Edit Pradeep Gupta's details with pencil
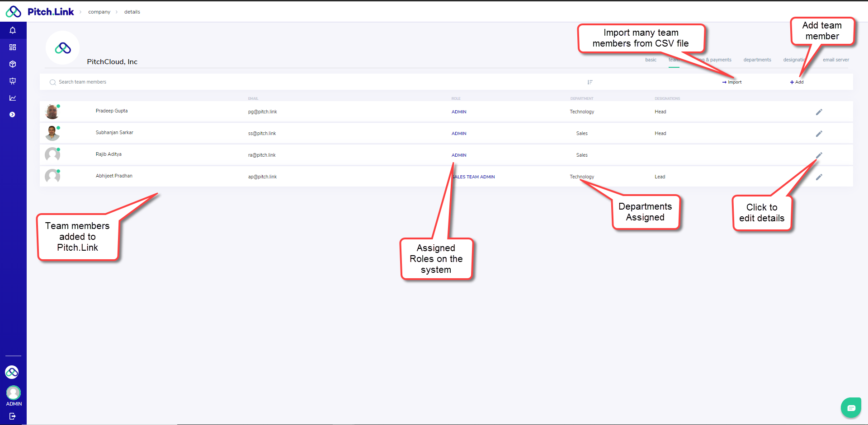 pyautogui.click(x=819, y=112)
